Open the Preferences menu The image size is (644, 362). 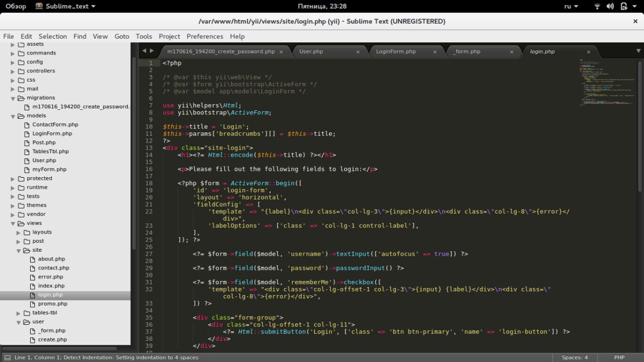click(x=204, y=36)
